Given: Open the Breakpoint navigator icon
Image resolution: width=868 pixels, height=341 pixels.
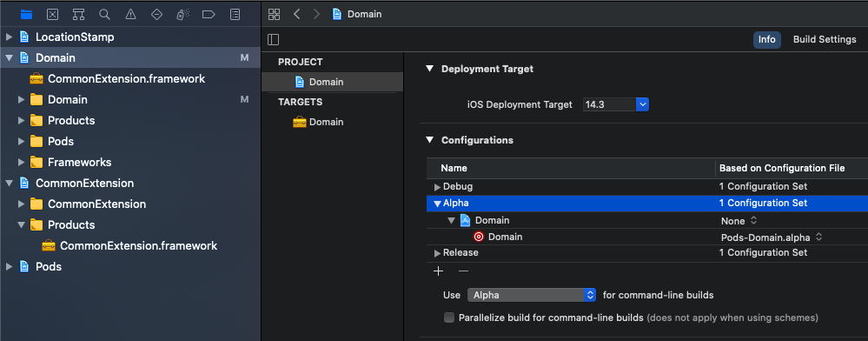Looking at the screenshot, I should click(209, 15).
